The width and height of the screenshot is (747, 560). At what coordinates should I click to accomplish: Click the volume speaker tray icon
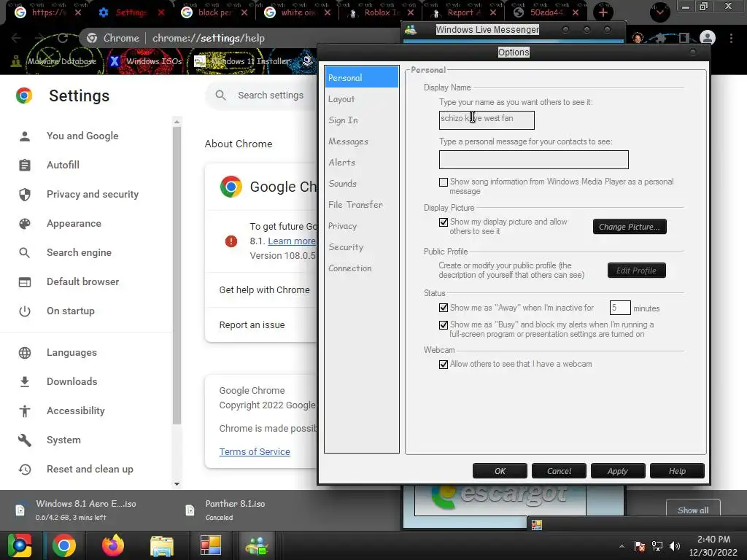(675, 545)
